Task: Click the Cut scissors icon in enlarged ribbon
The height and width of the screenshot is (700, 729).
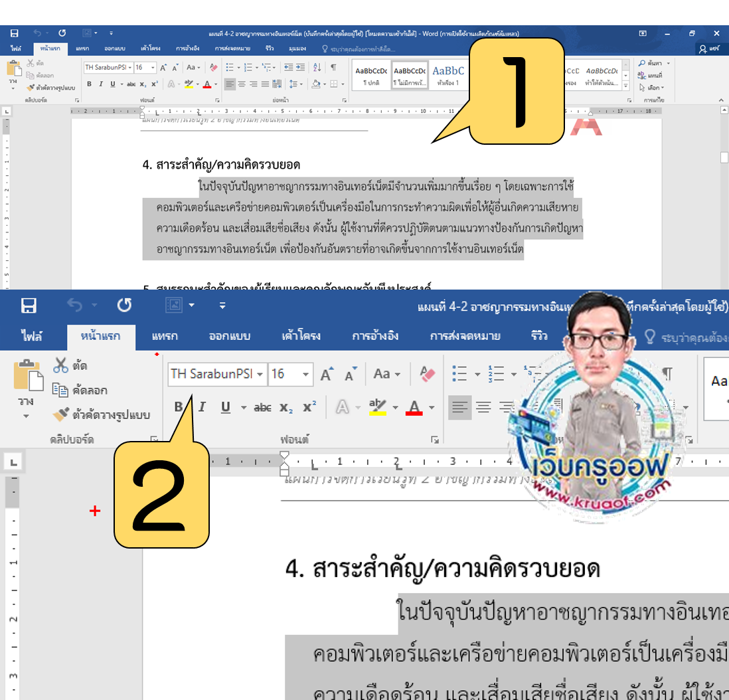Action: (x=61, y=365)
